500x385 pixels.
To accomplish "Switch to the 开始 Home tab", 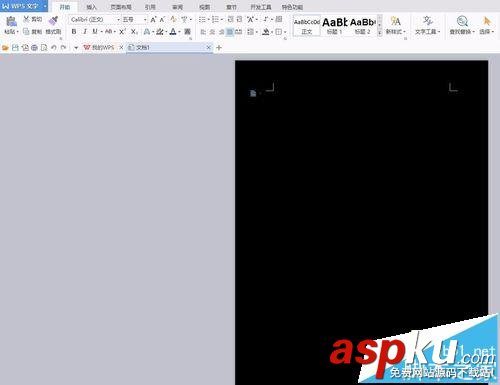I will coord(65,7).
